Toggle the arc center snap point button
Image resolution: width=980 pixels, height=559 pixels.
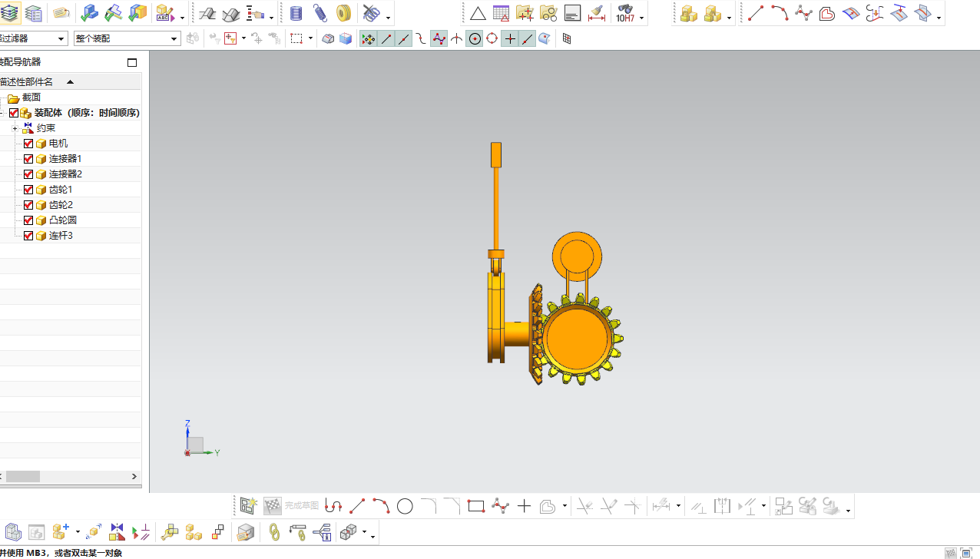pyautogui.click(x=475, y=38)
